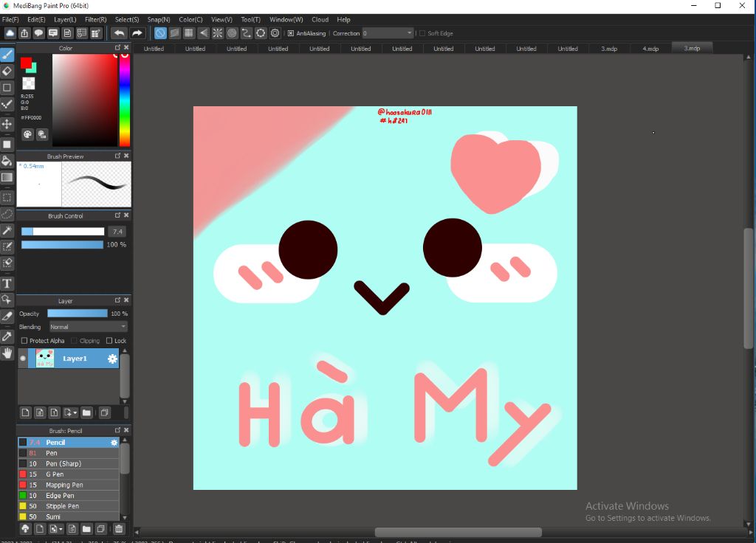Image resolution: width=756 pixels, height=543 pixels.
Task: Select the G Pen brush
Action: pyautogui.click(x=55, y=474)
